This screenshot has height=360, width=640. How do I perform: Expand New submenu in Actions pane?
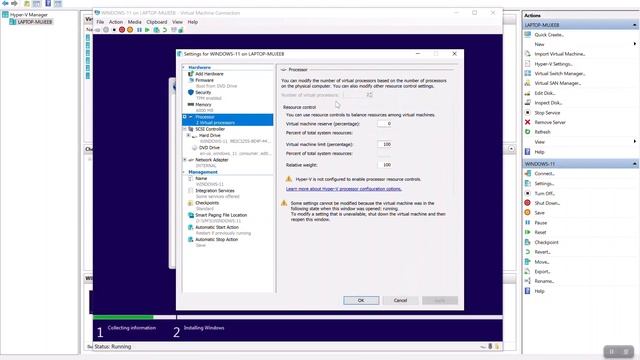634,44
